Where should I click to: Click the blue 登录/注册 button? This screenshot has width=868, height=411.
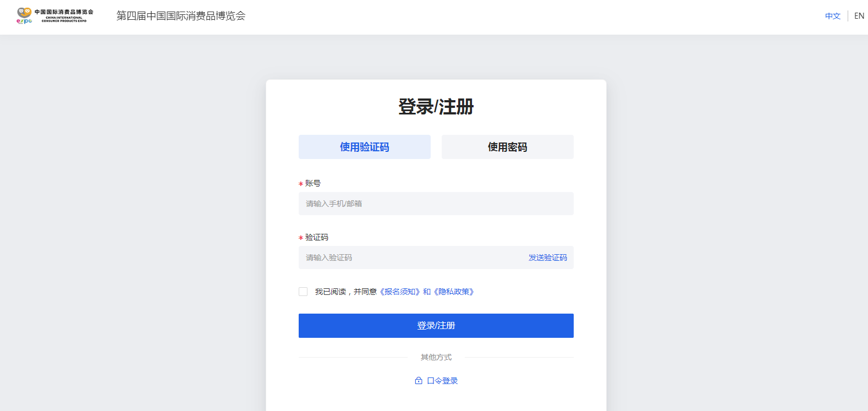coord(436,326)
